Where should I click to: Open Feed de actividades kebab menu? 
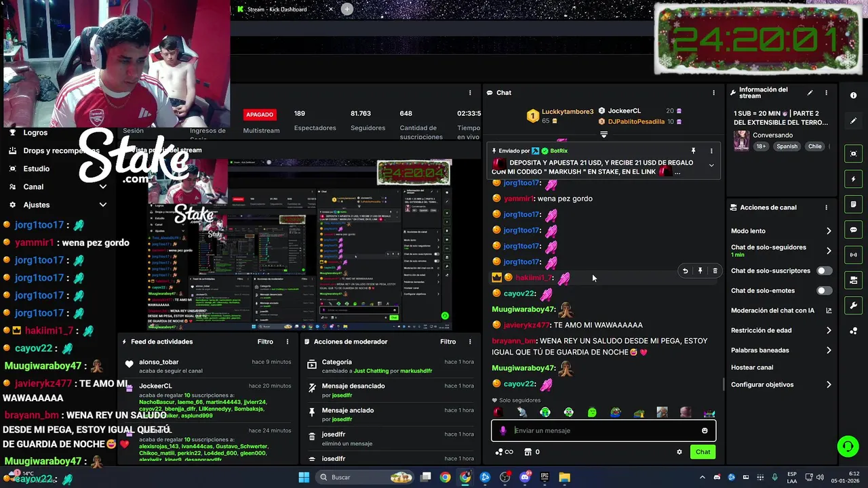[x=288, y=342]
